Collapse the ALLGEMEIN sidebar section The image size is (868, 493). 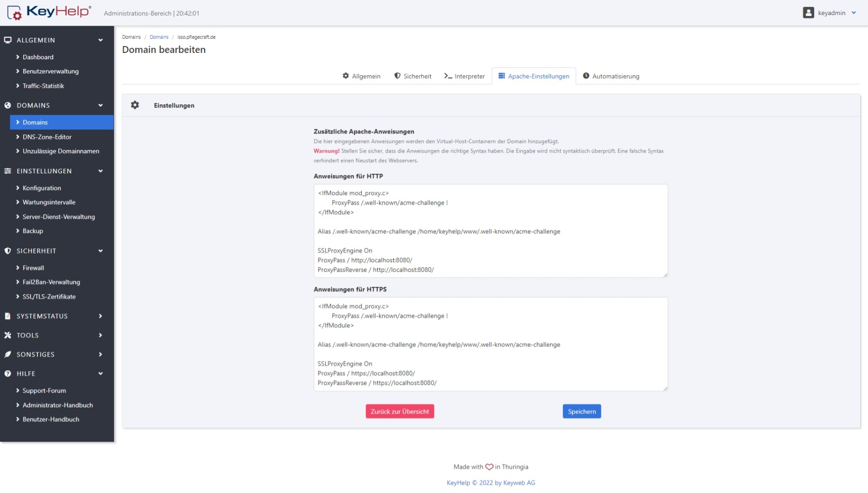100,40
